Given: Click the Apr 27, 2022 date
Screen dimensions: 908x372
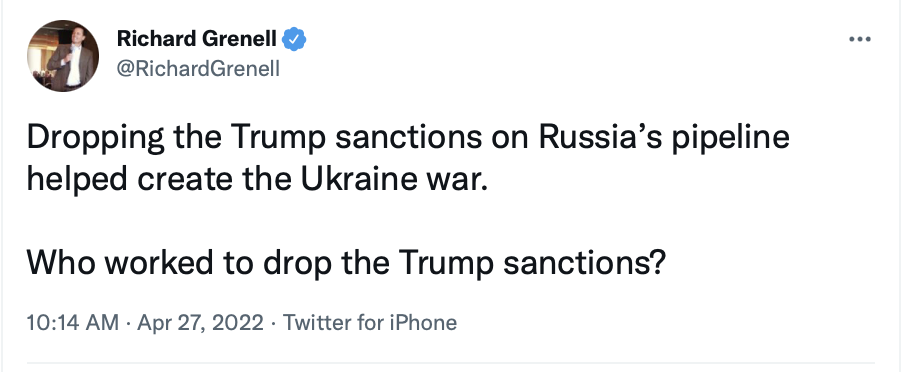Looking at the screenshot, I should tap(200, 322).
